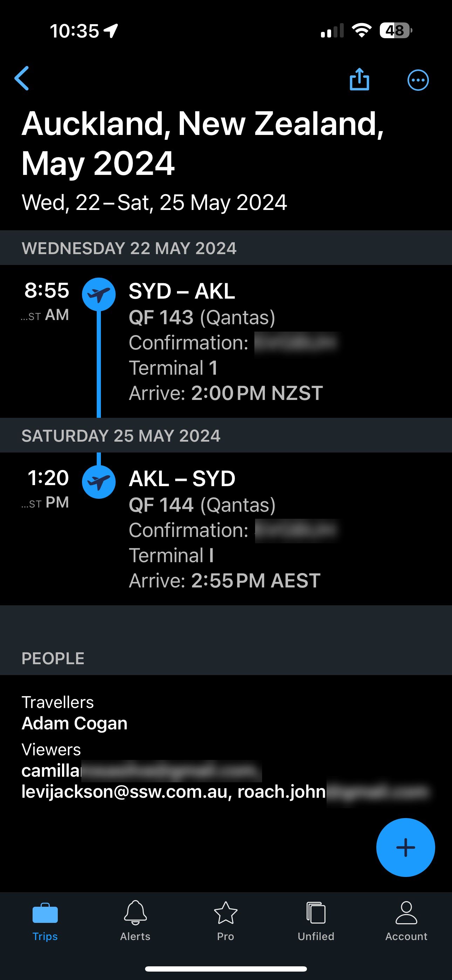Tap the back chevron arrow
The height and width of the screenshot is (980, 452).
pyautogui.click(x=22, y=79)
